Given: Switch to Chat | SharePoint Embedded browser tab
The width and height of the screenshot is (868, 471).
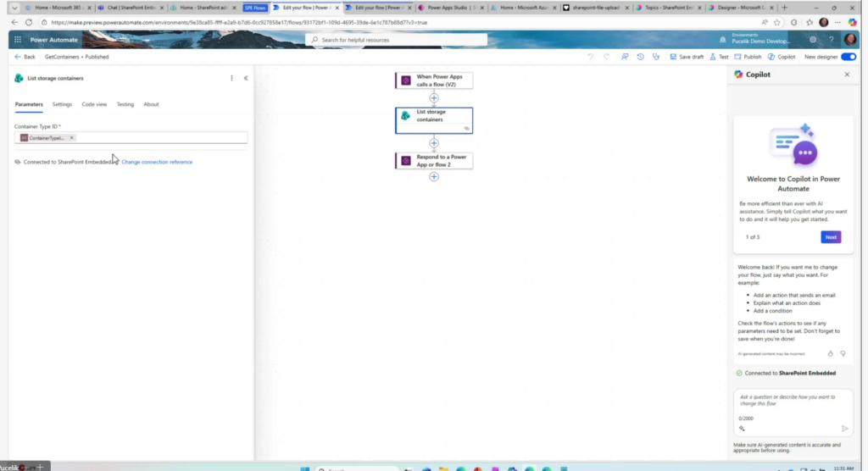Looking at the screenshot, I should coord(131,8).
